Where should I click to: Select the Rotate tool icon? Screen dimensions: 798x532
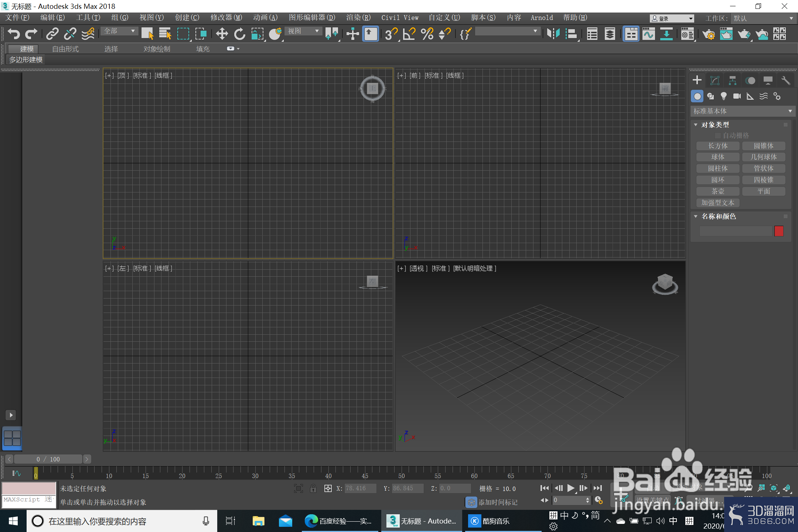click(240, 34)
